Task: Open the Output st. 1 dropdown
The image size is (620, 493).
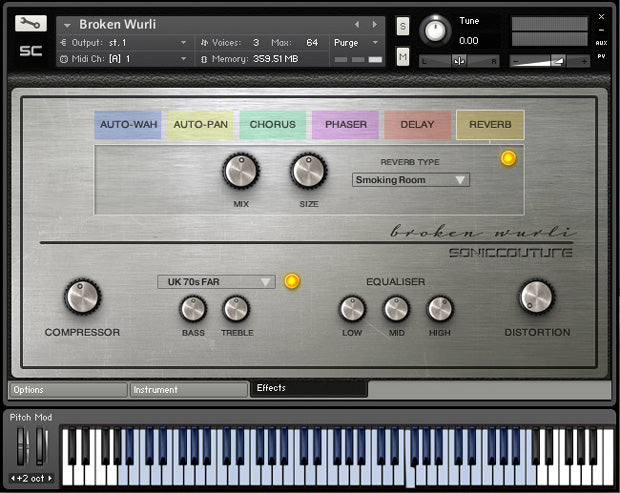Action: click(x=183, y=42)
